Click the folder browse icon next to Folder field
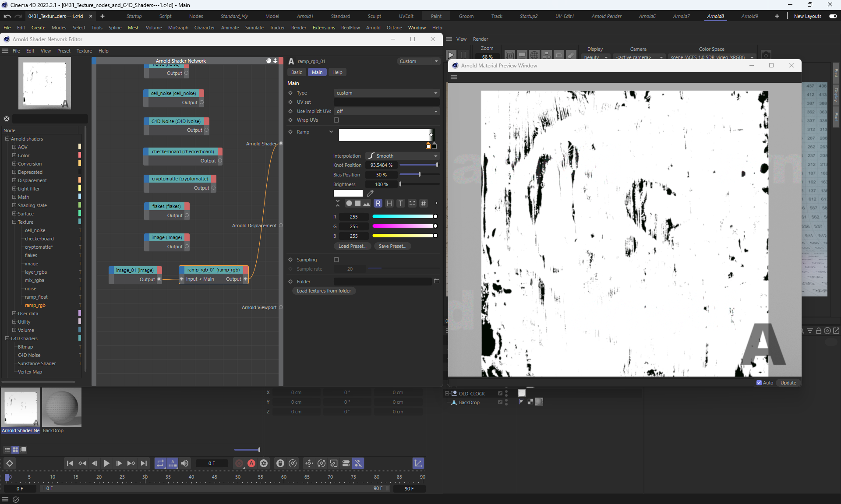Screen dimensions: 841x504 [436, 282]
